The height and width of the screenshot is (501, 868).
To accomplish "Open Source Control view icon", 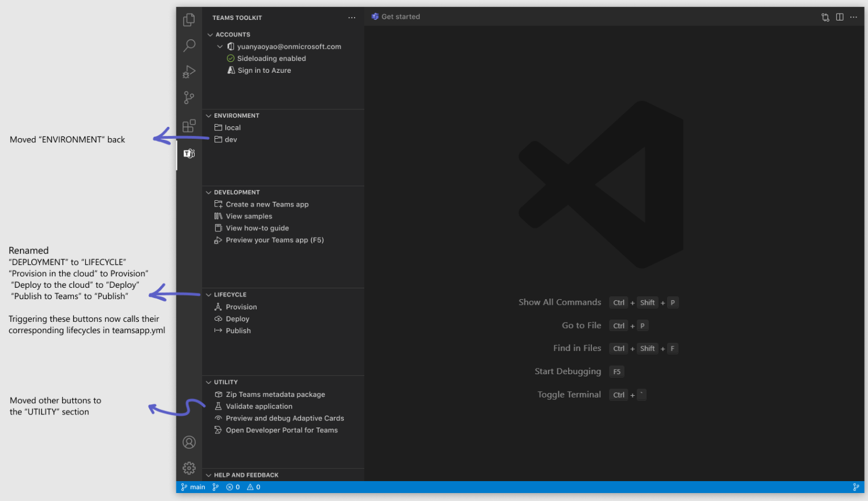I will point(189,98).
